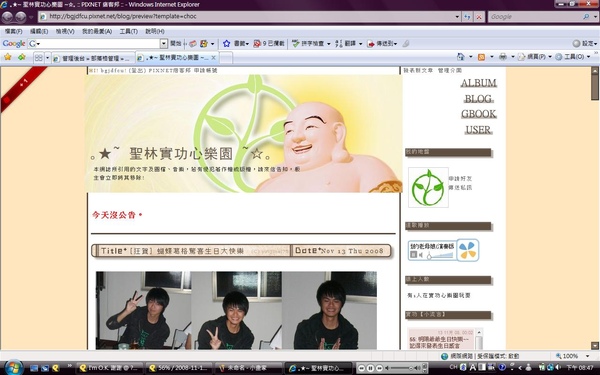Image resolution: width=600 pixels, height=375 pixels.
Task: Click the RSS feeds icon
Action: coord(481,57)
